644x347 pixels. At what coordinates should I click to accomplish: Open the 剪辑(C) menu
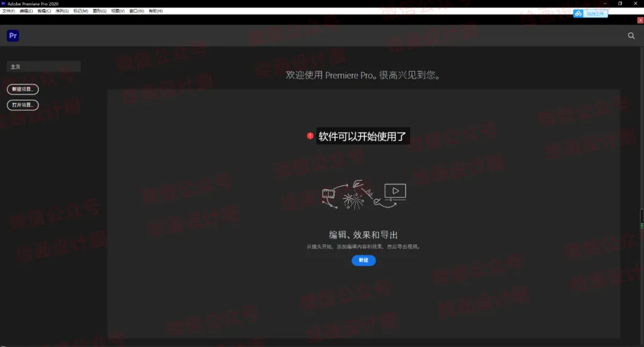coord(44,11)
